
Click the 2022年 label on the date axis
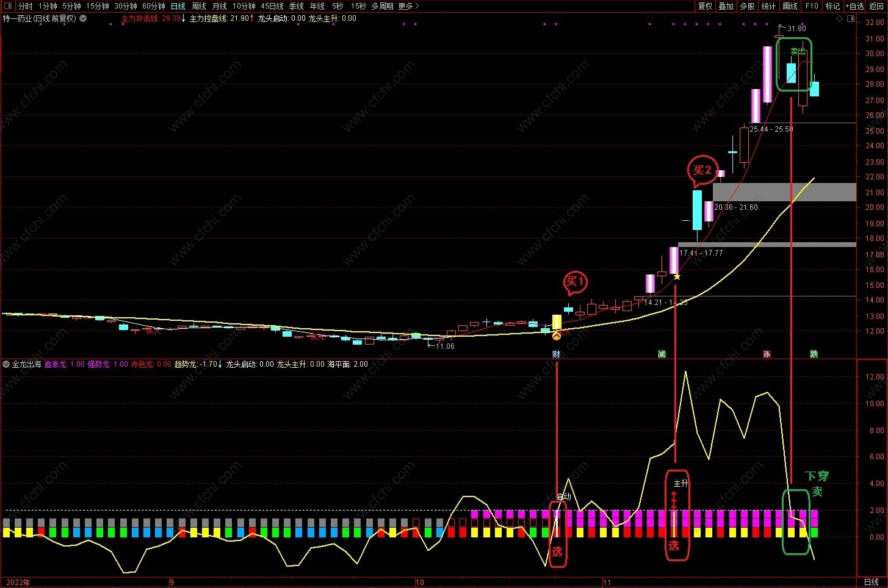click(18, 583)
